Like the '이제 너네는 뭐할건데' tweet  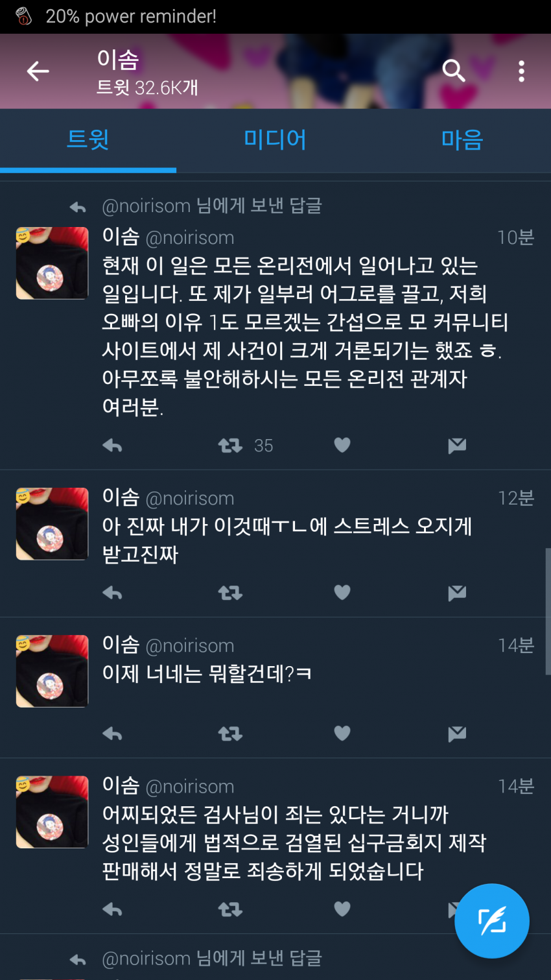click(342, 733)
